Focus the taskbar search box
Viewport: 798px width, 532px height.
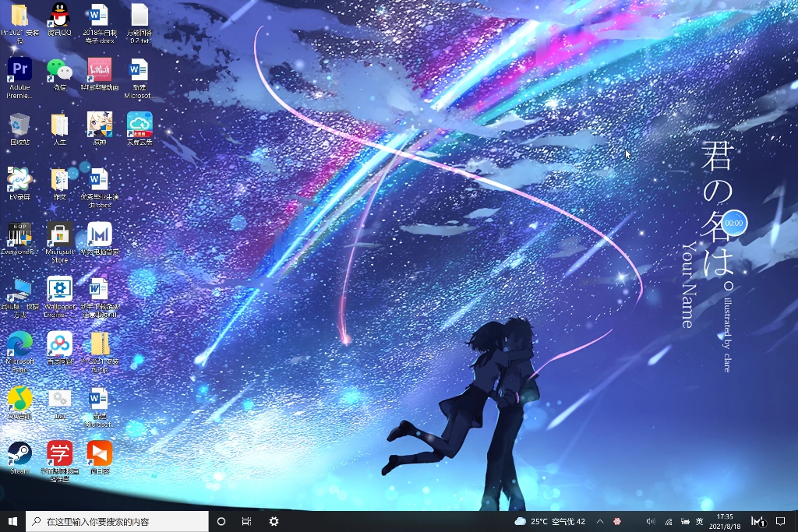117,521
